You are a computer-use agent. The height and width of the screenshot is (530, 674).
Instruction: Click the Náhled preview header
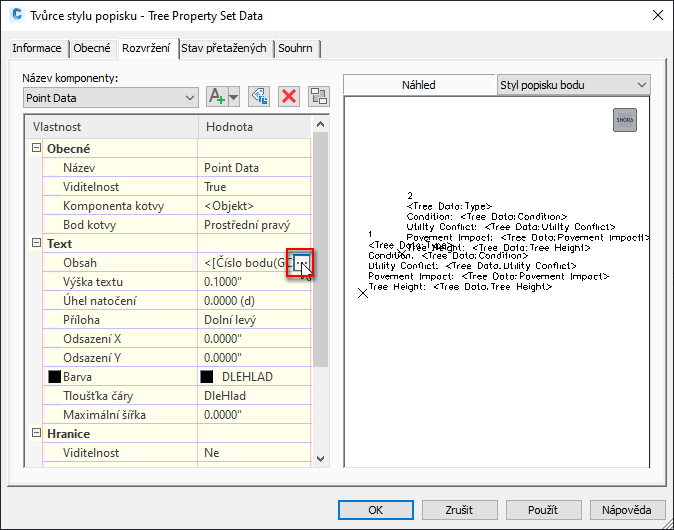(x=419, y=85)
